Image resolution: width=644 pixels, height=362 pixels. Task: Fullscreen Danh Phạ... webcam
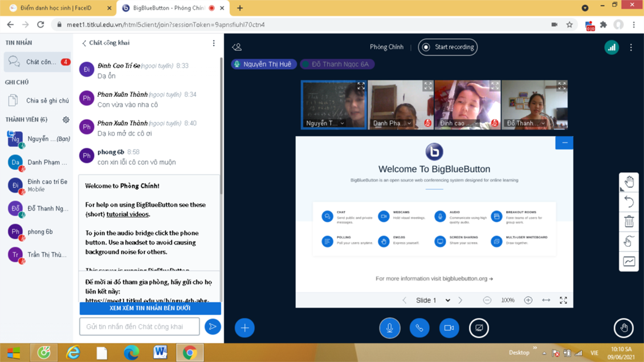tap(428, 86)
